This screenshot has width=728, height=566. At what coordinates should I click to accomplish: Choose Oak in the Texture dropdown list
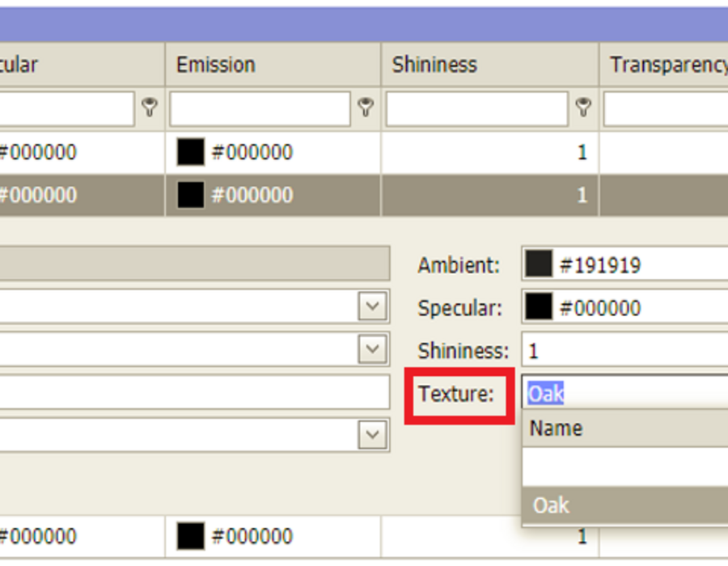click(625, 505)
